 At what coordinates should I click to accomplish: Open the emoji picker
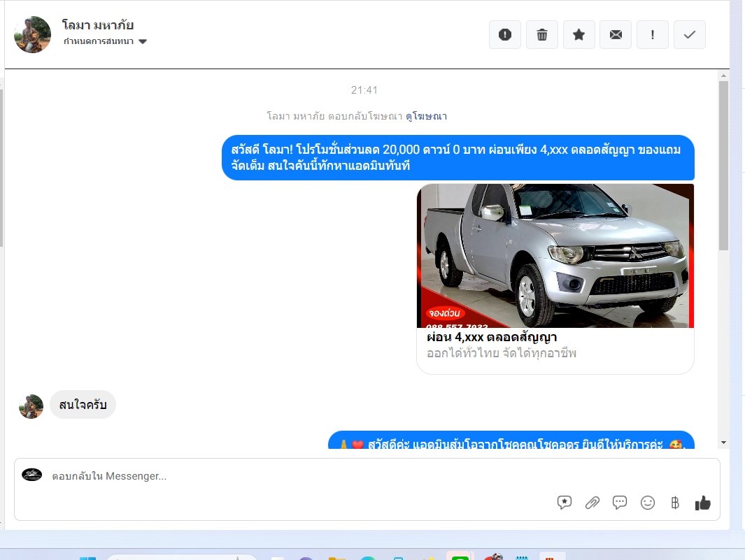[648, 502]
